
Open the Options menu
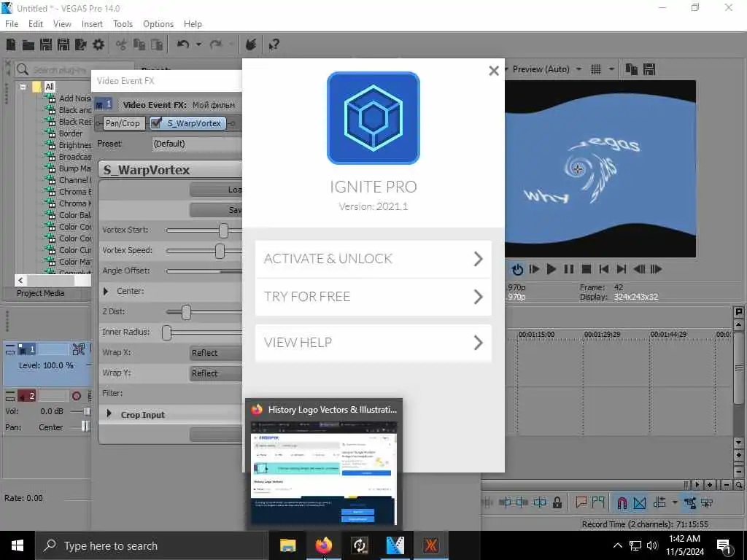[158, 24]
